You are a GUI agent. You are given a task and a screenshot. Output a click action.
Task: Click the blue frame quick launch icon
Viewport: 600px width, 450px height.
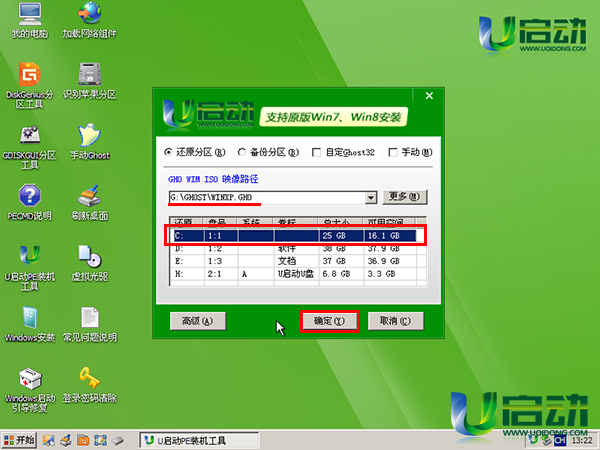pyautogui.click(x=100, y=440)
